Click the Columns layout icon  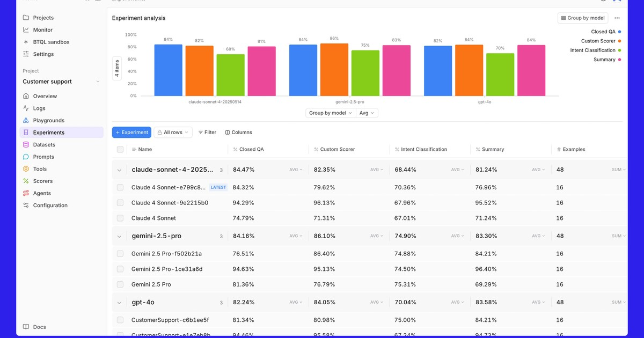(228, 133)
